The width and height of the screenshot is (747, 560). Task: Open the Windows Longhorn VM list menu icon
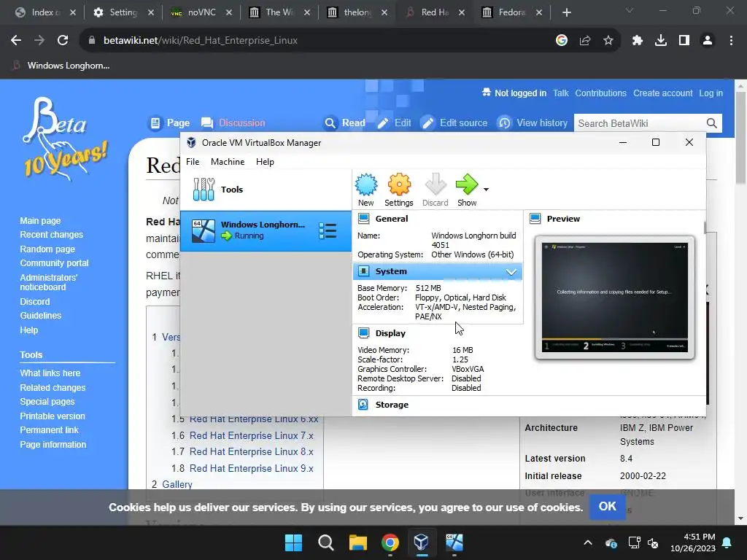(x=328, y=230)
